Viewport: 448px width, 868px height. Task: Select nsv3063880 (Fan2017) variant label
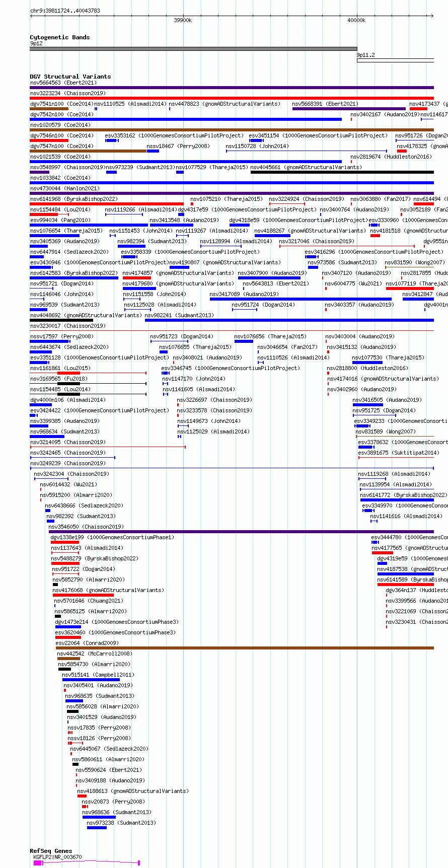[381, 199]
